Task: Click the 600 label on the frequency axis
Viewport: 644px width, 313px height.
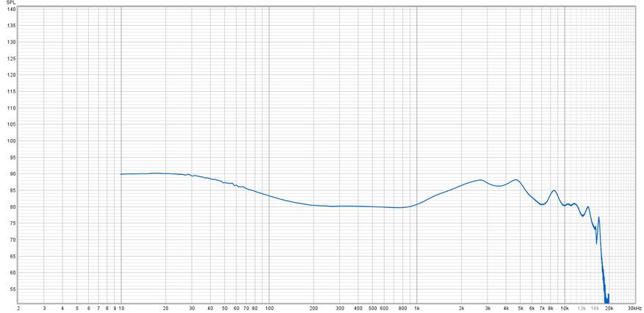Action: pos(385,308)
